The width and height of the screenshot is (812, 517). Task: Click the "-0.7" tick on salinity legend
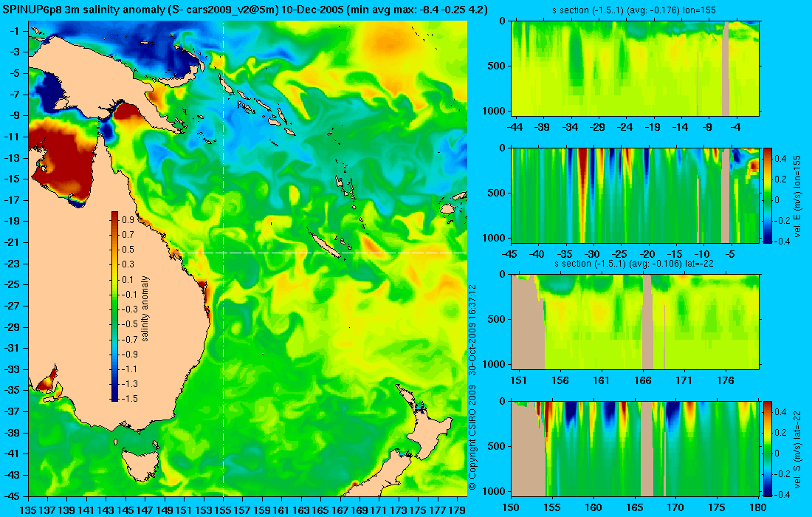129,339
